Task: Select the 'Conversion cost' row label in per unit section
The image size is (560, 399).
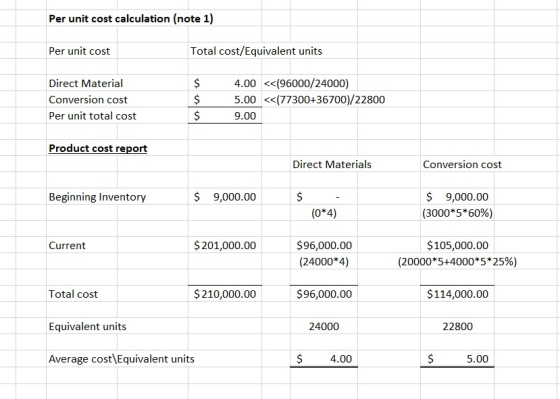Action: 88,100
